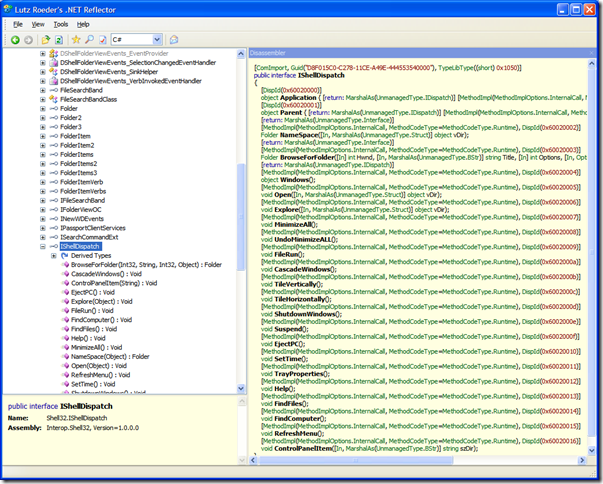The width and height of the screenshot is (603, 484).
Task: Click the Open assembly folder icon
Action: pyautogui.click(x=46, y=40)
